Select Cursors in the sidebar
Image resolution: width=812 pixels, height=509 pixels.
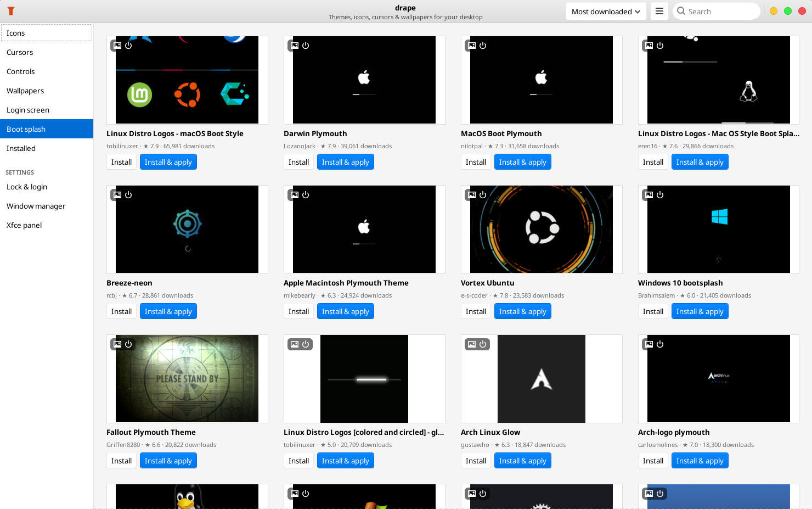(47, 52)
